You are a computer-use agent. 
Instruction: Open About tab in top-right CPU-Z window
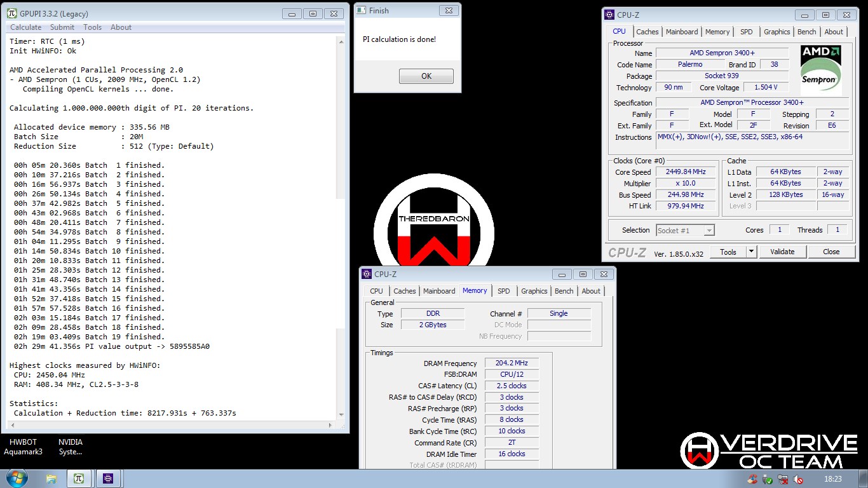(834, 32)
